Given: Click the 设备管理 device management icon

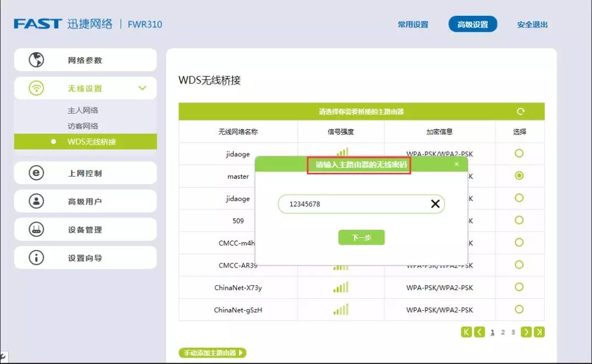Looking at the screenshot, I should coord(36,229).
